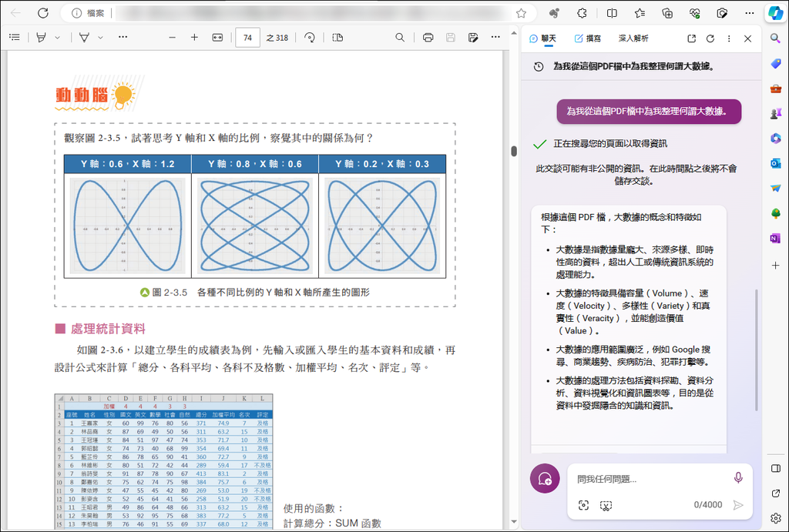Open chat history clock icon
The height and width of the screenshot is (532, 789).
(x=539, y=66)
